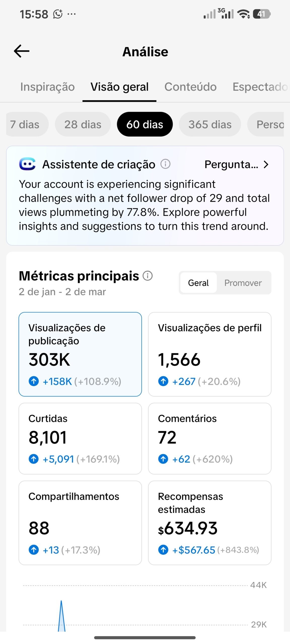Tap the back arrow icon
Viewport: 290px width, 644px height.
pyautogui.click(x=22, y=51)
